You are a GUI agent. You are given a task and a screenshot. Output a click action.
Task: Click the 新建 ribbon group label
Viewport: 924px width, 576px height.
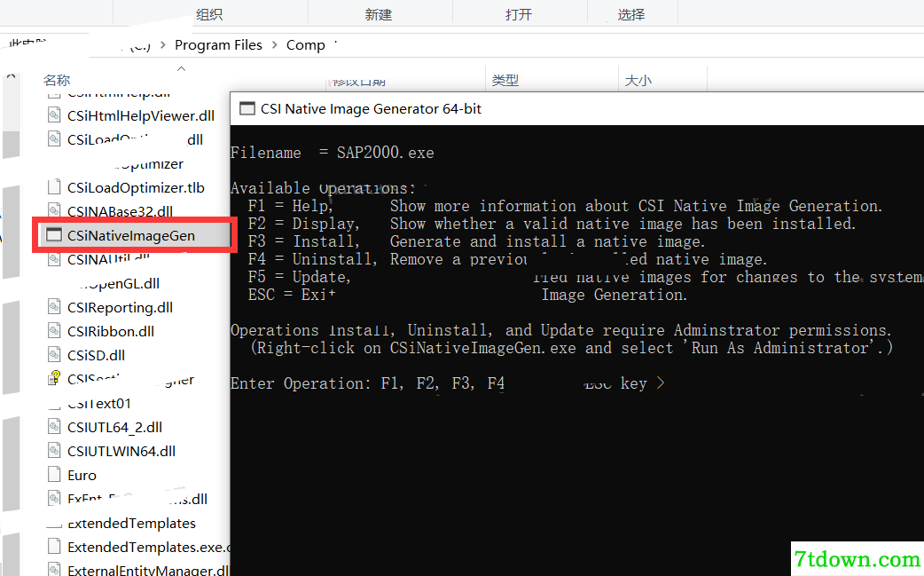[379, 15]
